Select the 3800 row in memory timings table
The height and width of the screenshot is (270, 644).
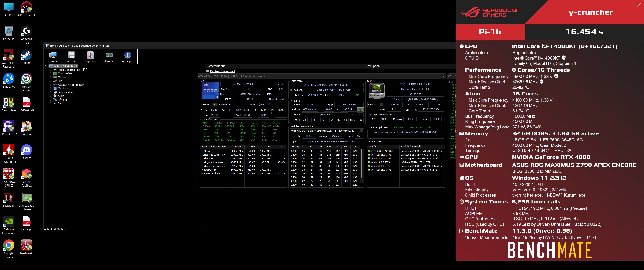pyautogui.click(x=325, y=151)
